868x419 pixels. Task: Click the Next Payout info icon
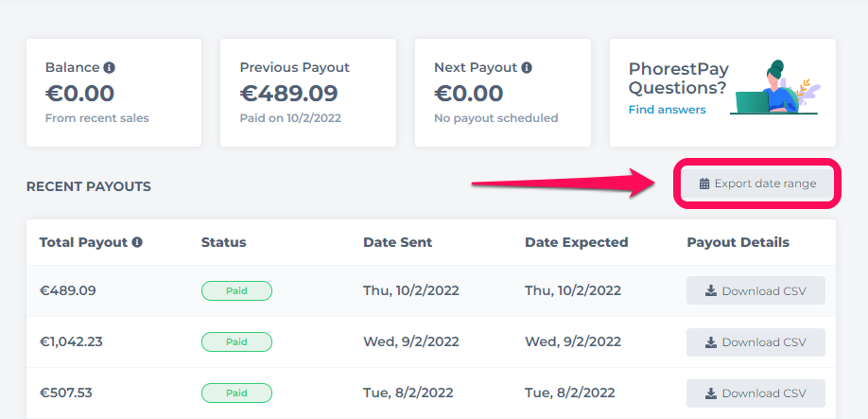click(527, 67)
